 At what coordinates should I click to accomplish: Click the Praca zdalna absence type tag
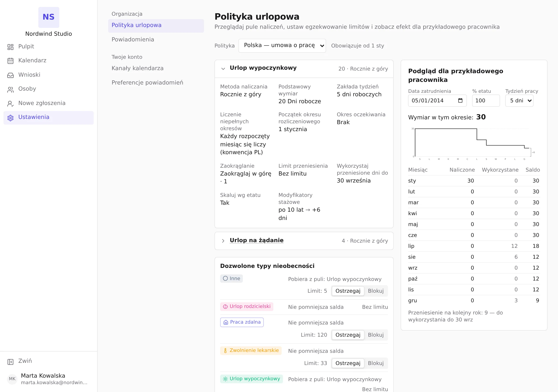242,322
